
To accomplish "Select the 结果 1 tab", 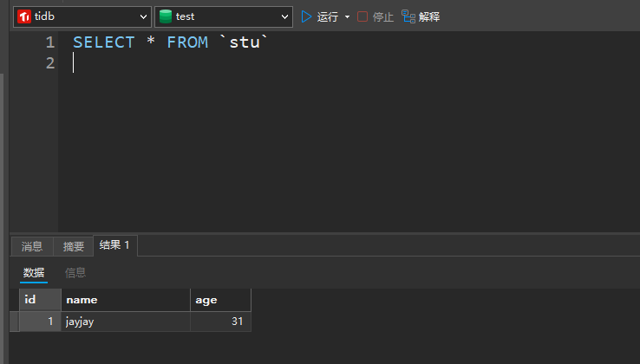I will click(x=115, y=245).
